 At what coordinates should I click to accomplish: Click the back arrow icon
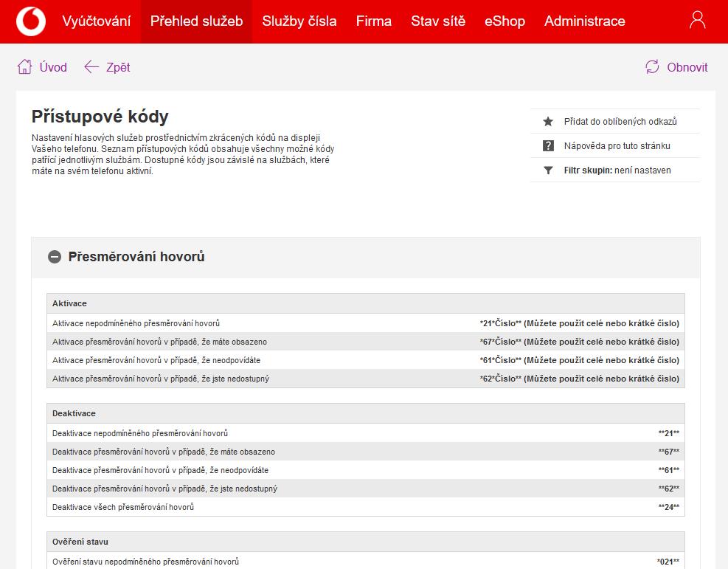pos(91,67)
